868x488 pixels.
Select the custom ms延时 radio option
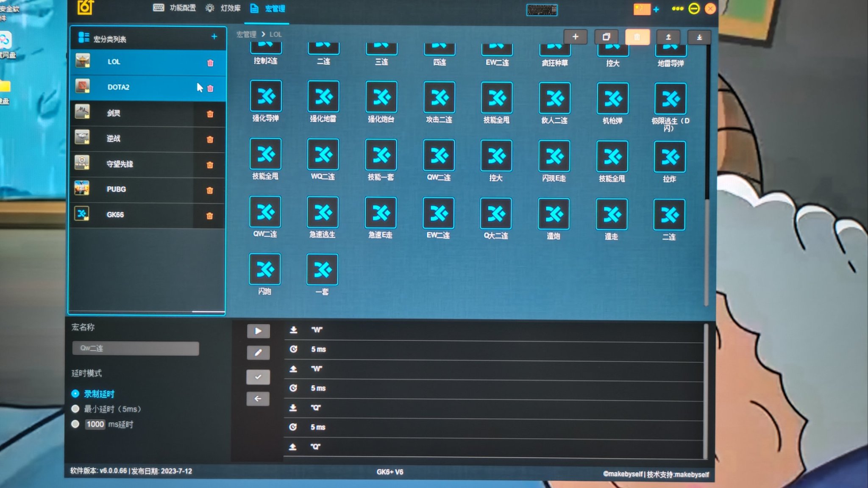75,424
